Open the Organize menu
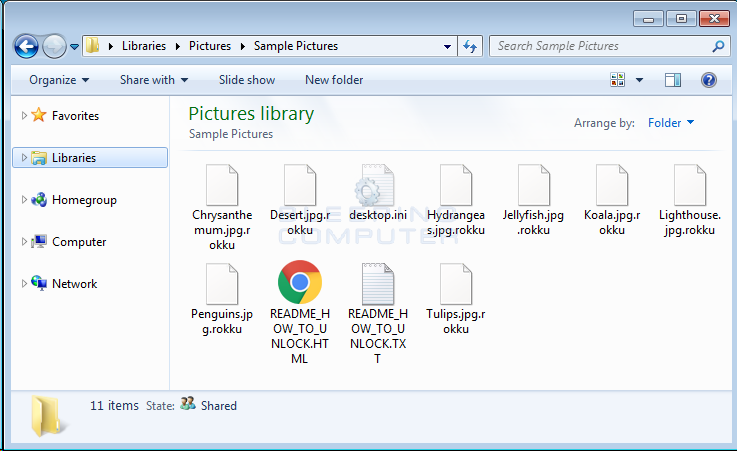Image resolution: width=737 pixels, height=451 pixels. point(59,80)
